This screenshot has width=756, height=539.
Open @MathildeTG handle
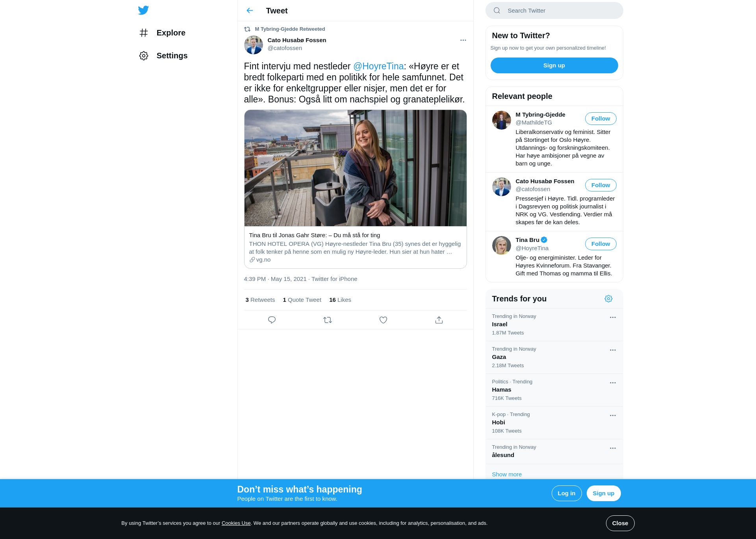click(x=534, y=123)
